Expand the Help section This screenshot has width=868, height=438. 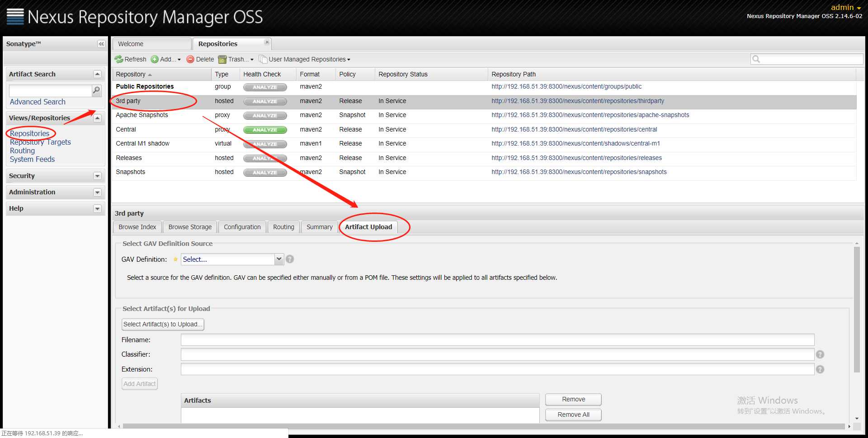pos(97,208)
